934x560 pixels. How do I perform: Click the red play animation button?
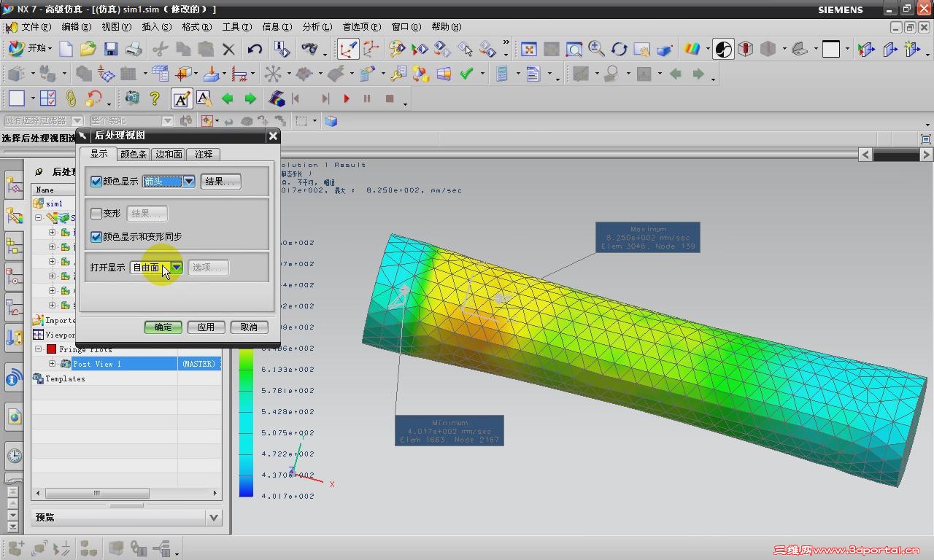pos(347,98)
